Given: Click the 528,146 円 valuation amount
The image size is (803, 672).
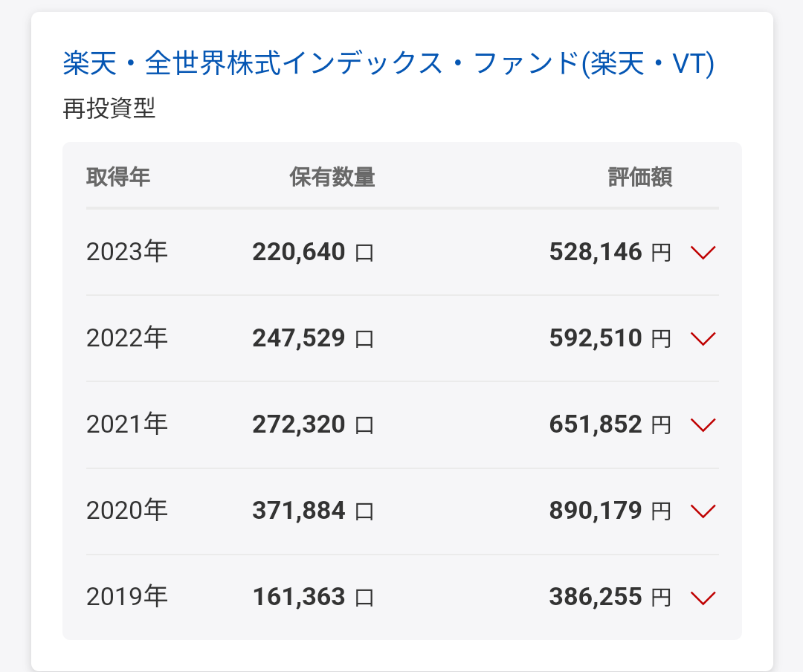Looking at the screenshot, I should click(x=610, y=252).
